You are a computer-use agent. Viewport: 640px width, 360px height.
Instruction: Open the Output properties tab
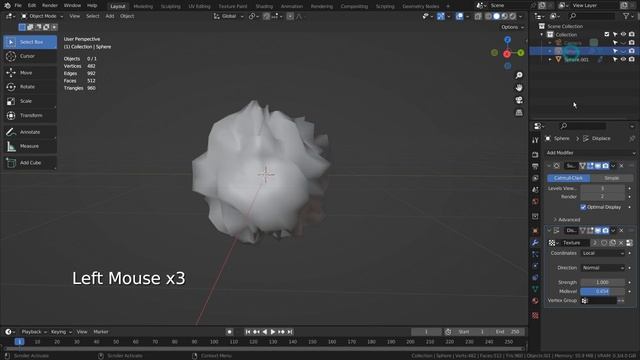click(x=535, y=167)
